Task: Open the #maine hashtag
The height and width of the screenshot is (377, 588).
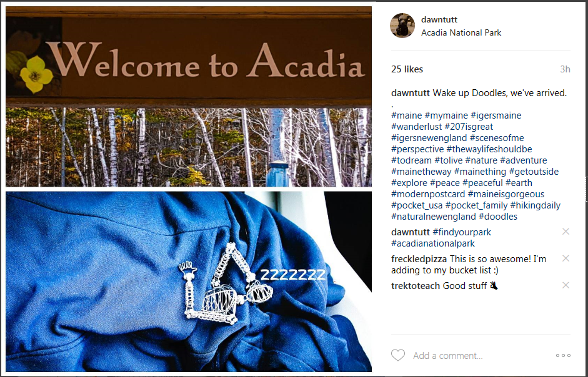Action: click(407, 115)
